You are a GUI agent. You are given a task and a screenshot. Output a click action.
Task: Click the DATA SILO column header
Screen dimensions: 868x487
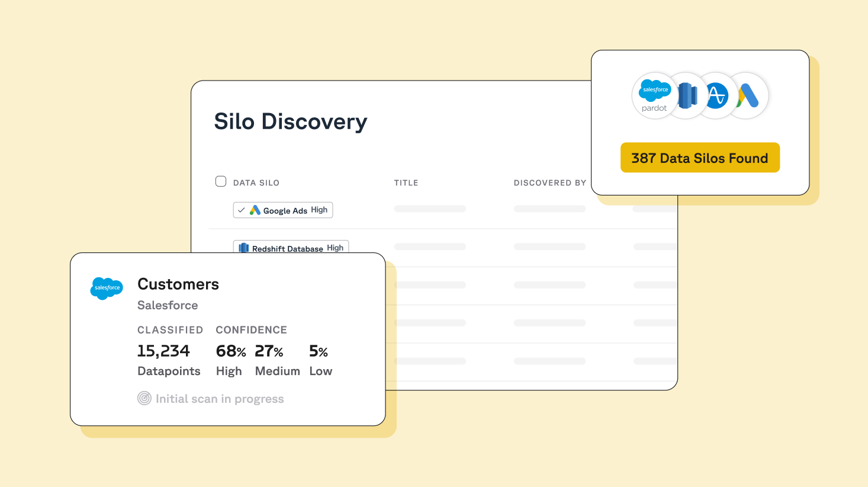[x=256, y=182]
